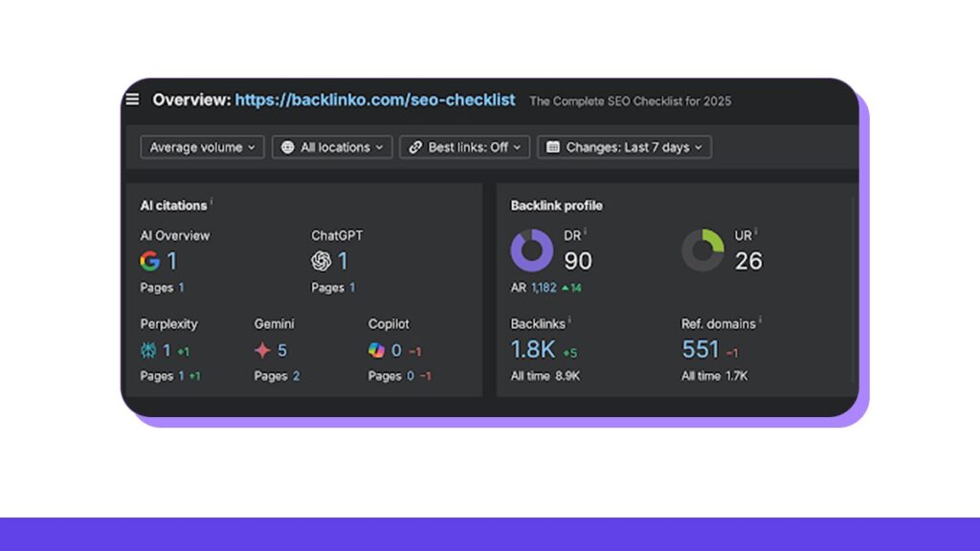Open the Changes: Last 7 days dropdown
The width and height of the screenshot is (980, 551).
(624, 147)
